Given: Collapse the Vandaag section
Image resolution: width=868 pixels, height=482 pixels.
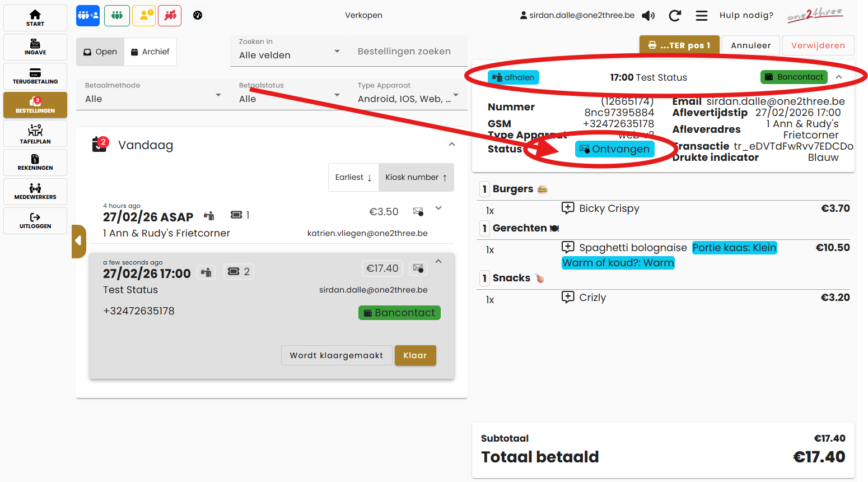Looking at the screenshot, I should coord(452,145).
